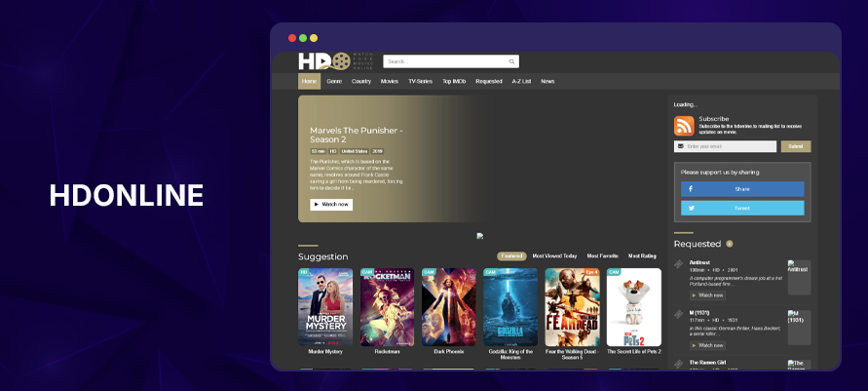Click the envelope icon in email field
This screenshot has width=868, height=391.
point(680,146)
